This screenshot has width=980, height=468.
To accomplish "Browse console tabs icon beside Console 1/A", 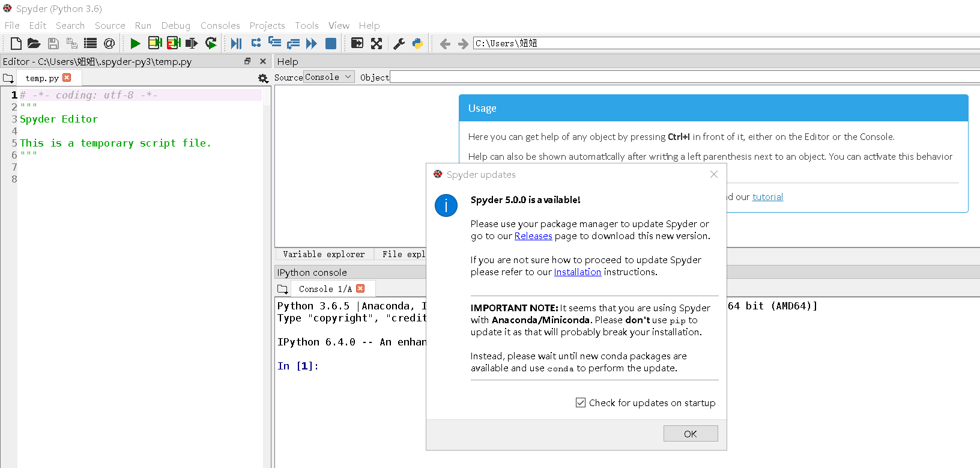I will click(x=283, y=289).
